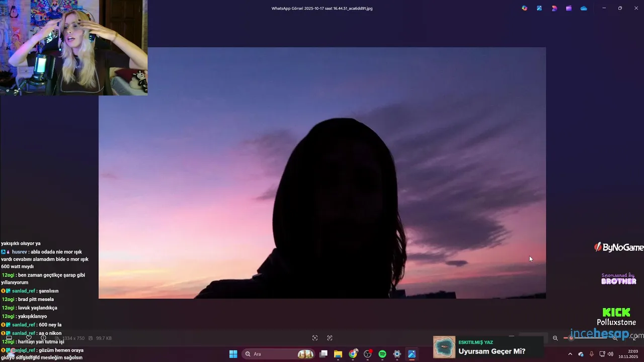Show file info with the info icon
The height and width of the screenshot is (362, 644).
point(43,338)
